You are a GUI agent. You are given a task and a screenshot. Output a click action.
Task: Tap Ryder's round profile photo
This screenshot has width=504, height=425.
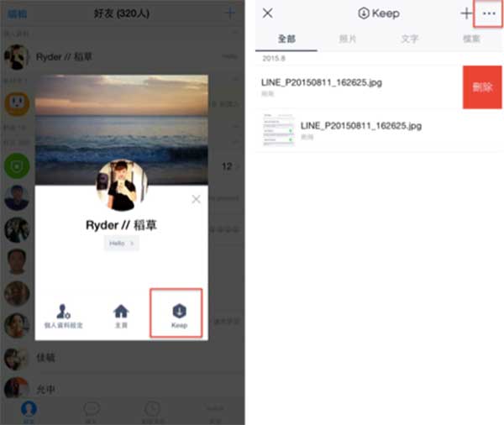coord(122,185)
